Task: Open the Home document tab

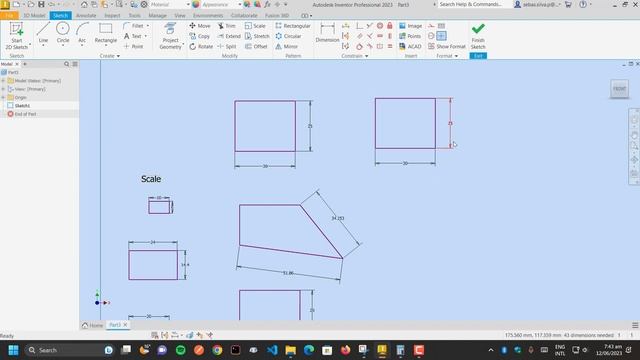Action: [92, 325]
